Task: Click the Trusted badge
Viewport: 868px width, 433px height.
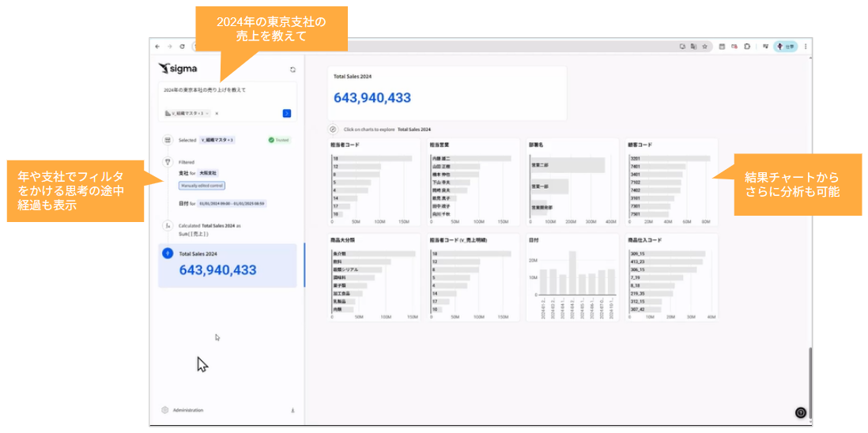Action: pyautogui.click(x=278, y=140)
